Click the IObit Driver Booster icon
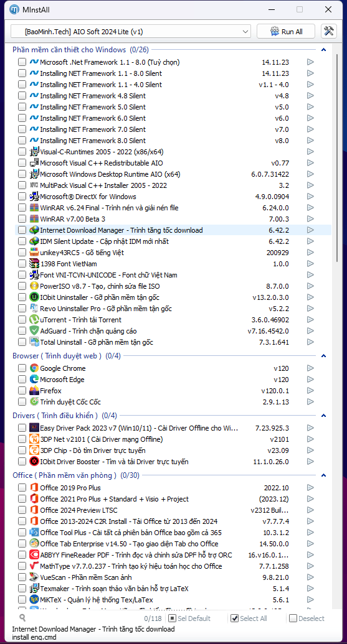This screenshot has height=644, width=347. (34, 461)
